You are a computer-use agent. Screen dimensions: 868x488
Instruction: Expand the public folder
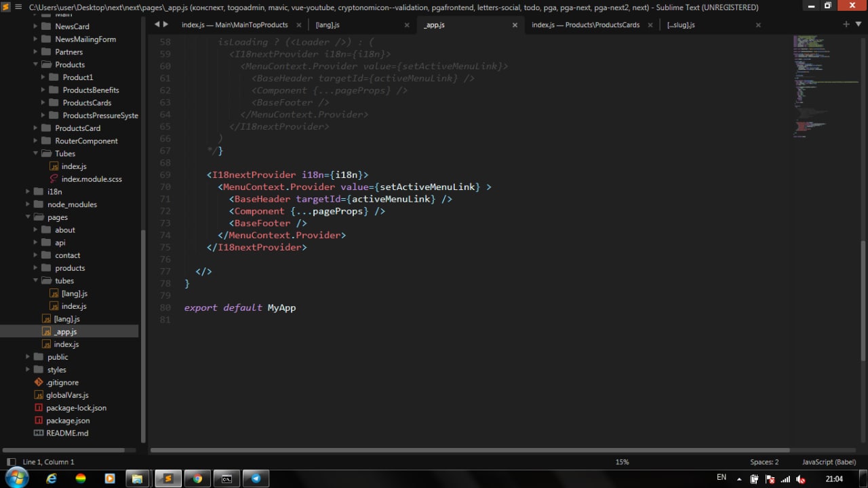point(28,357)
